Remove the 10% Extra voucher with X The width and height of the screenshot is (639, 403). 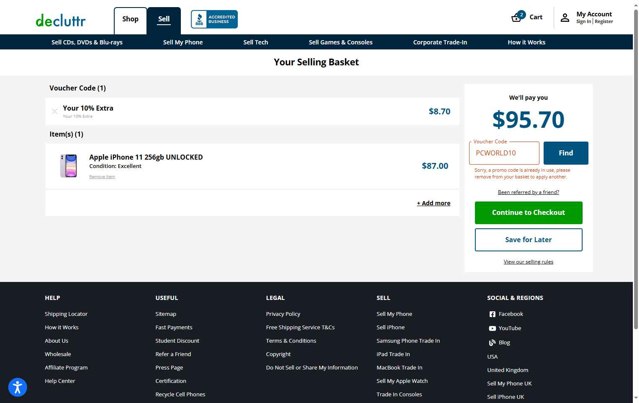click(55, 111)
